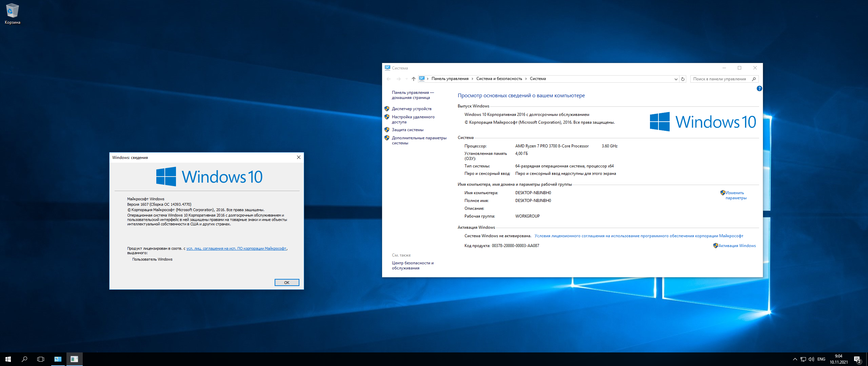Open the blue help question icon
868x366 pixels.
point(759,88)
